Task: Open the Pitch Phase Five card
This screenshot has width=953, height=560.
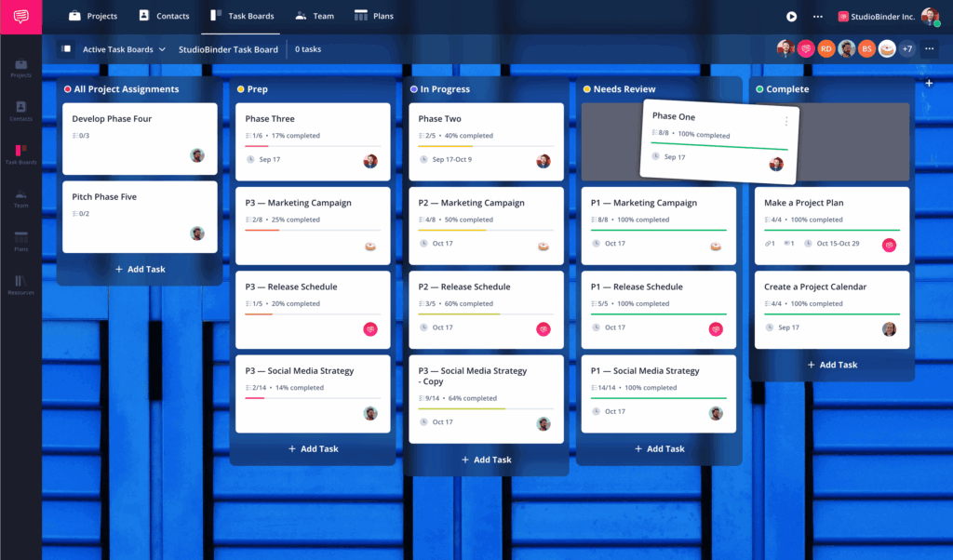Action: pyautogui.click(x=140, y=217)
